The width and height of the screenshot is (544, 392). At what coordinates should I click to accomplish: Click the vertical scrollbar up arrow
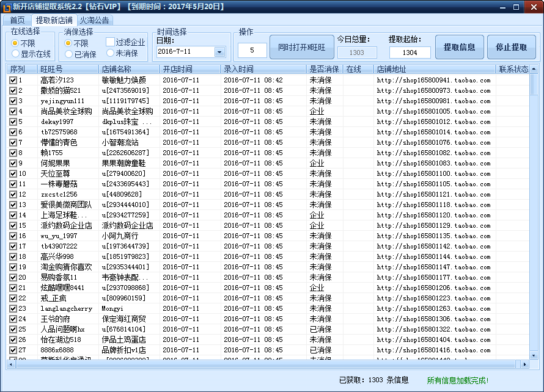coord(534,70)
